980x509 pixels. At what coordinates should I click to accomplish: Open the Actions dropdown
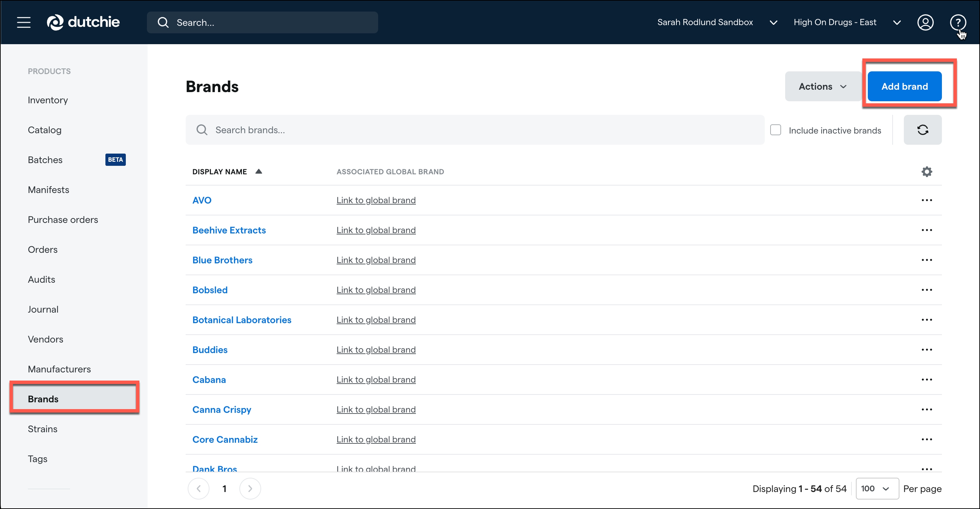[x=823, y=87]
